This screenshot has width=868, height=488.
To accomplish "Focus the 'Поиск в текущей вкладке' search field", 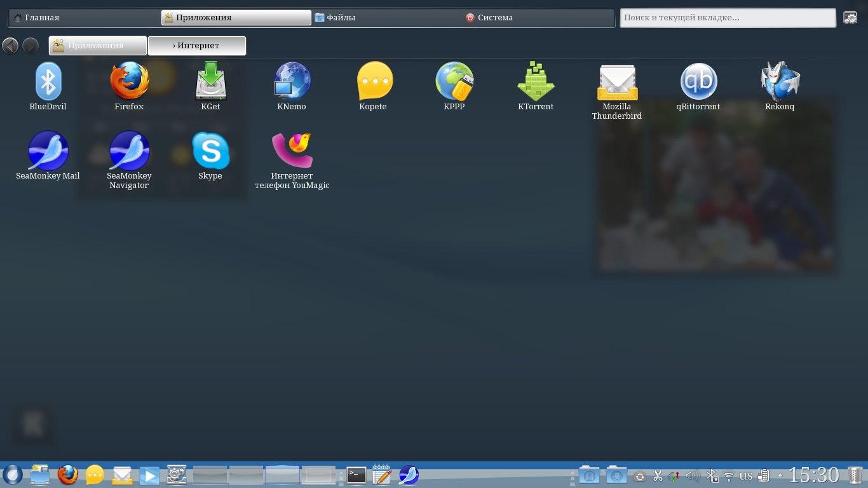I will pyautogui.click(x=728, y=18).
